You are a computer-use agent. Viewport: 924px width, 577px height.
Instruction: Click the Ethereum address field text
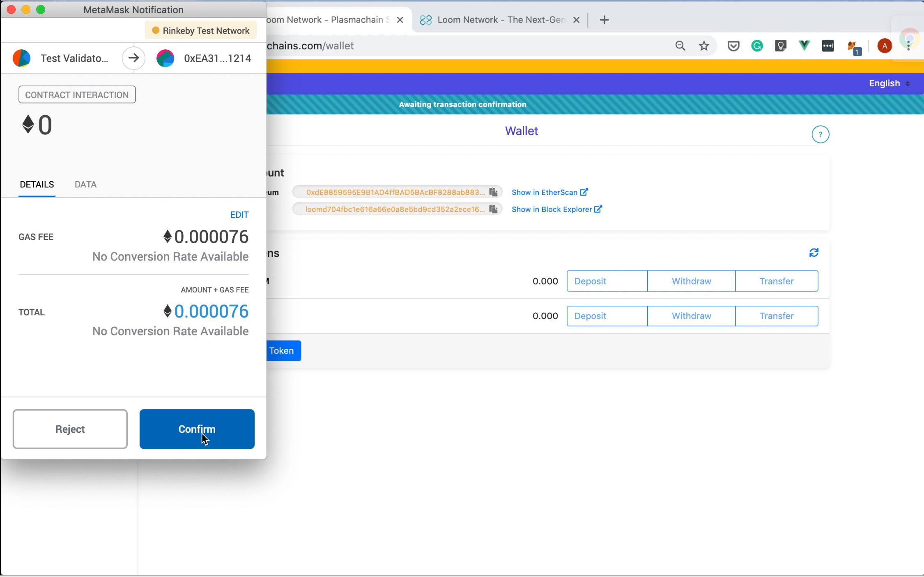click(395, 192)
